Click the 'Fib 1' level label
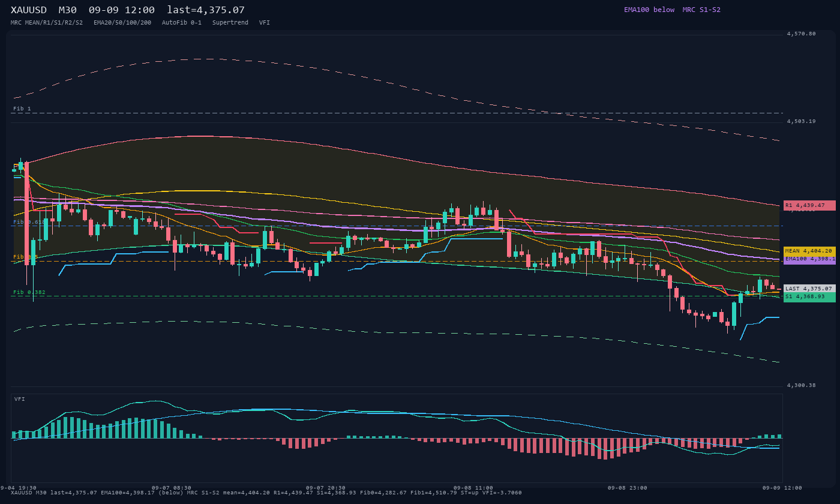This screenshot has width=840, height=504. pos(22,109)
